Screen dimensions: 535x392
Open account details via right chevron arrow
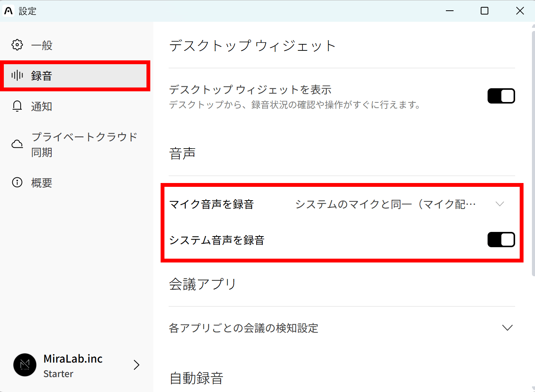(x=137, y=365)
